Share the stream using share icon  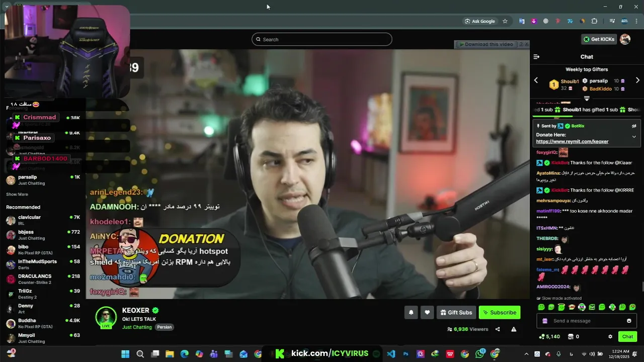click(x=498, y=329)
